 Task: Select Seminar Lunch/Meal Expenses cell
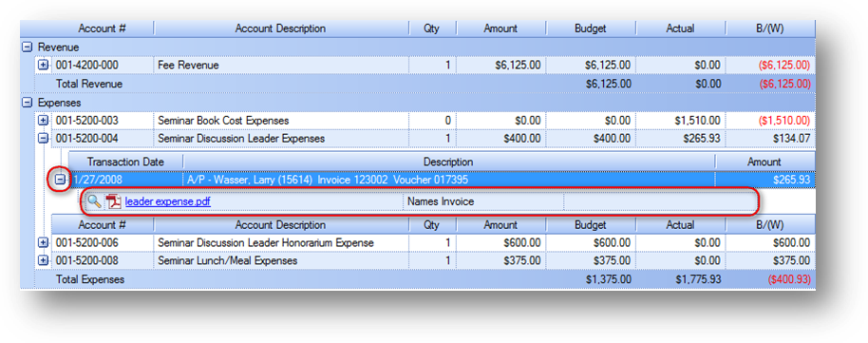(281, 260)
